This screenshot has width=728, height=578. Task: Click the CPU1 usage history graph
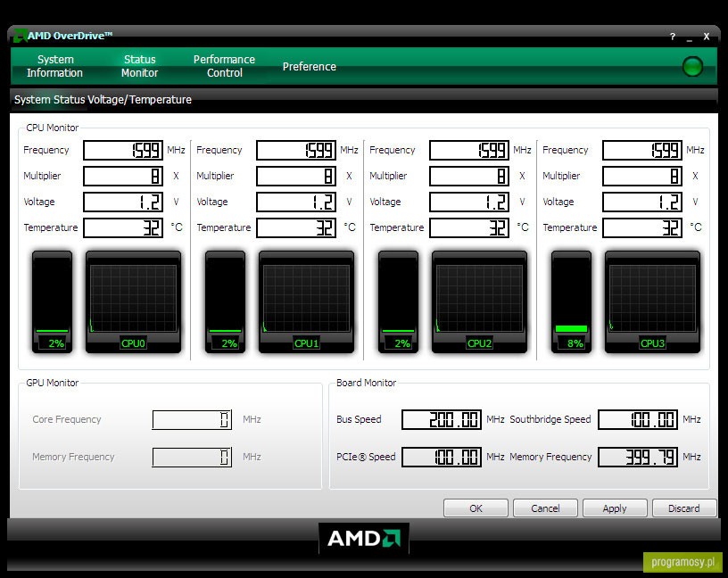tap(306, 301)
